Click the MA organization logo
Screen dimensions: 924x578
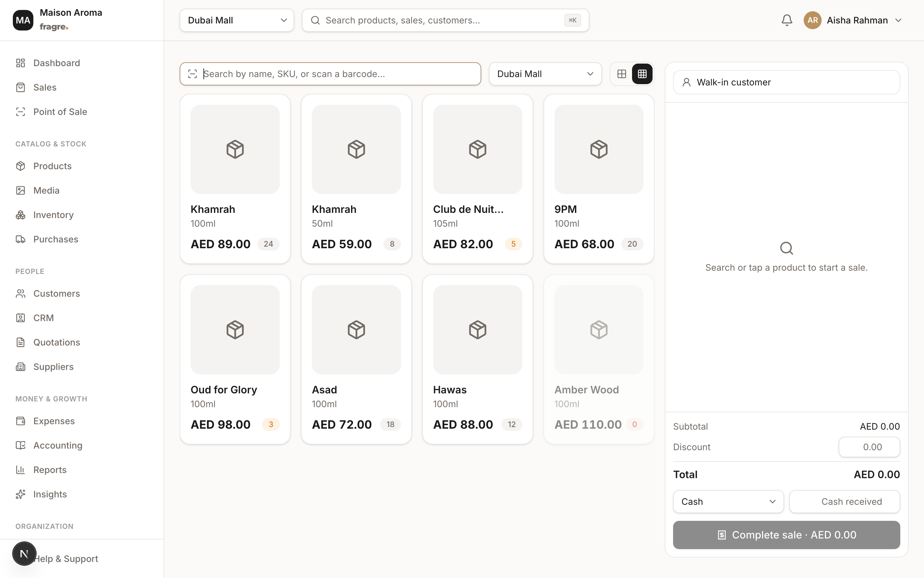tap(23, 20)
